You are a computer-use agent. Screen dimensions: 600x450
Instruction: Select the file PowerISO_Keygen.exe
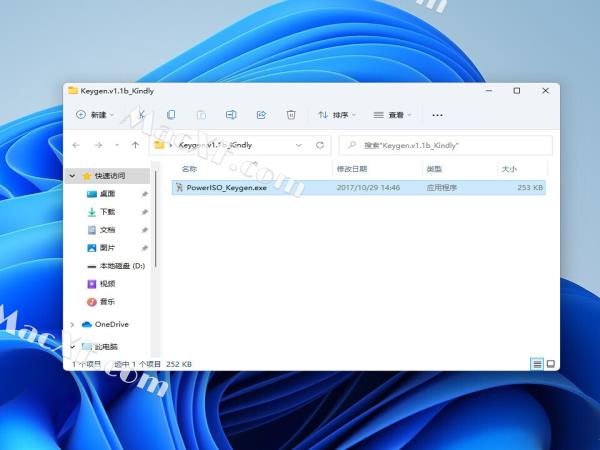click(x=359, y=188)
